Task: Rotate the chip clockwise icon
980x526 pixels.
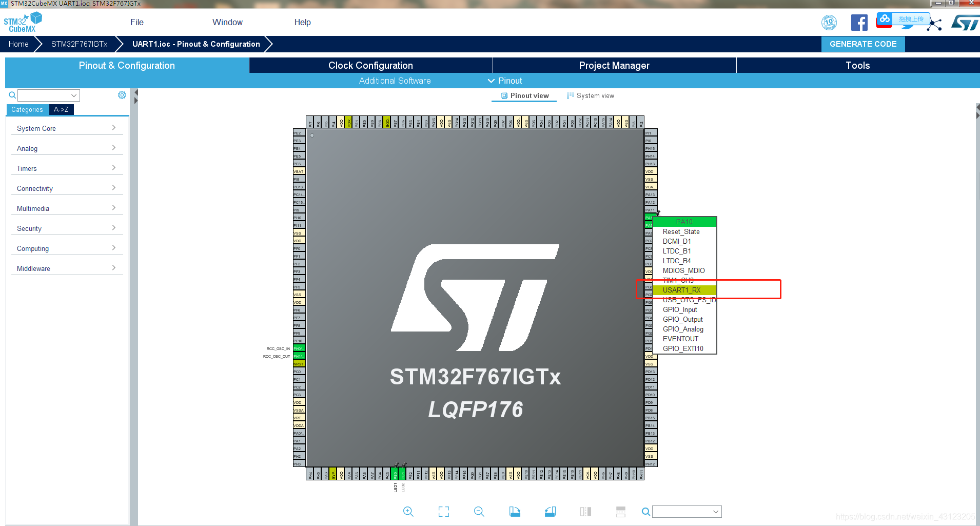Action: coord(515,512)
